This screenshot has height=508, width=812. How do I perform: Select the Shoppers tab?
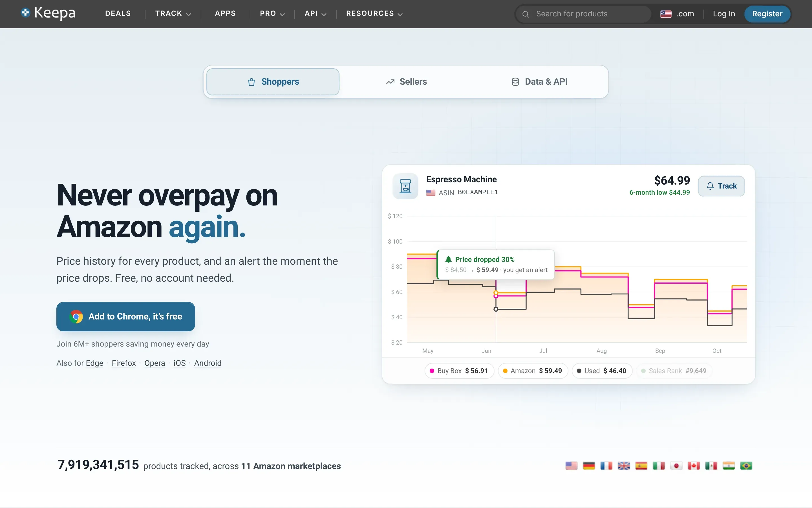[273, 82]
